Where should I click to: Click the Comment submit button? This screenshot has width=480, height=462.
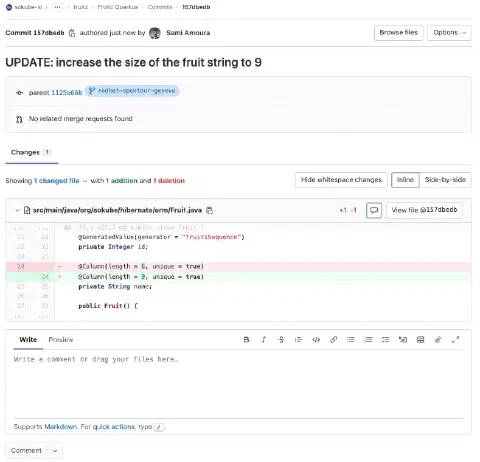click(26, 451)
